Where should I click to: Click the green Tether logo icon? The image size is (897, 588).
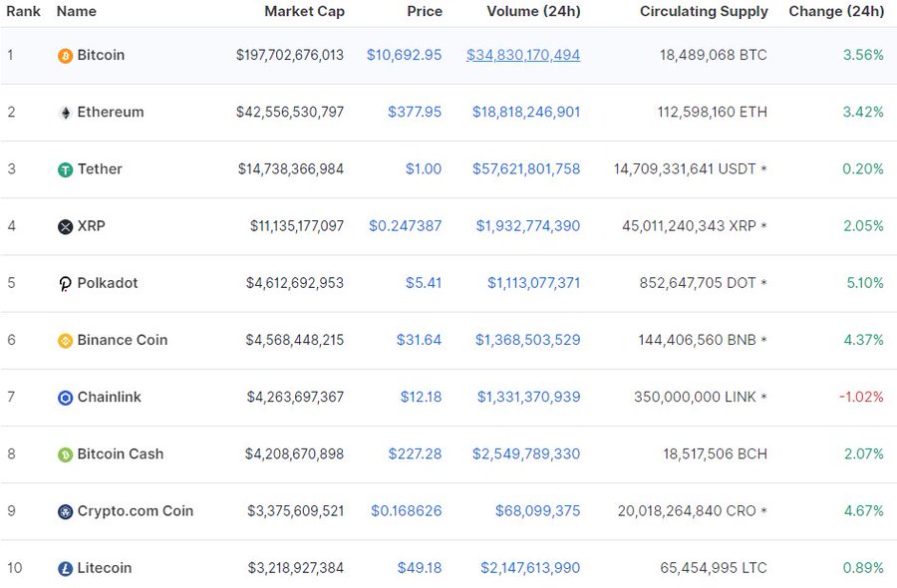click(65, 169)
